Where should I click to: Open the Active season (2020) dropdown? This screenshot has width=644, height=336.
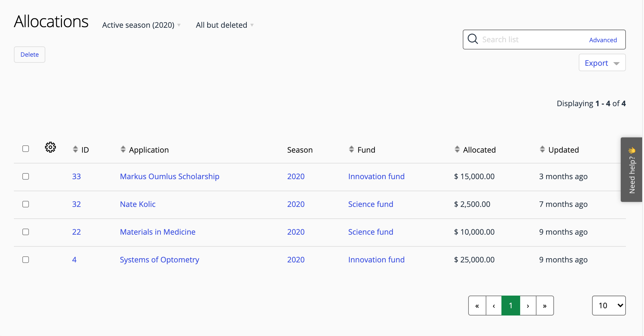tap(141, 25)
